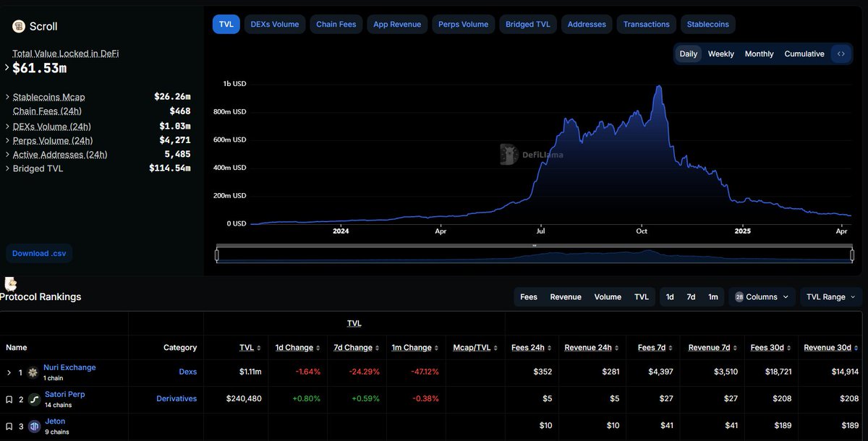The width and height of the screenshot is (868, 441).
Task: Open the Nuri Exchange protocol link
Action: pyautogui.click(x=69, y=367)
